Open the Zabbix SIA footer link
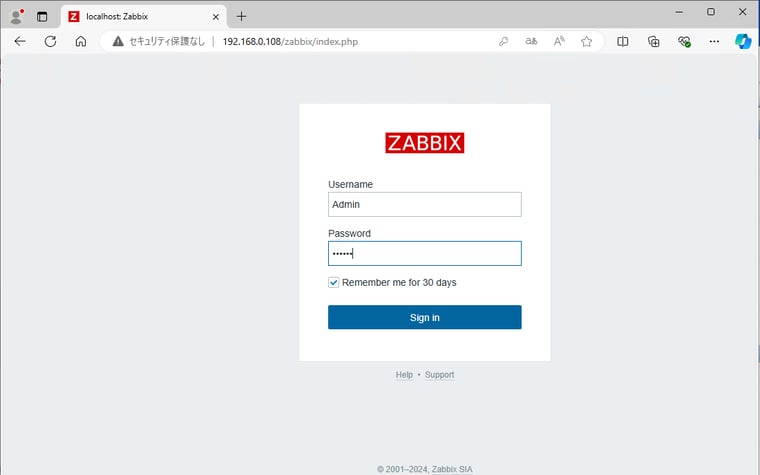Screen dimensions: 760x475 (452, 469)
